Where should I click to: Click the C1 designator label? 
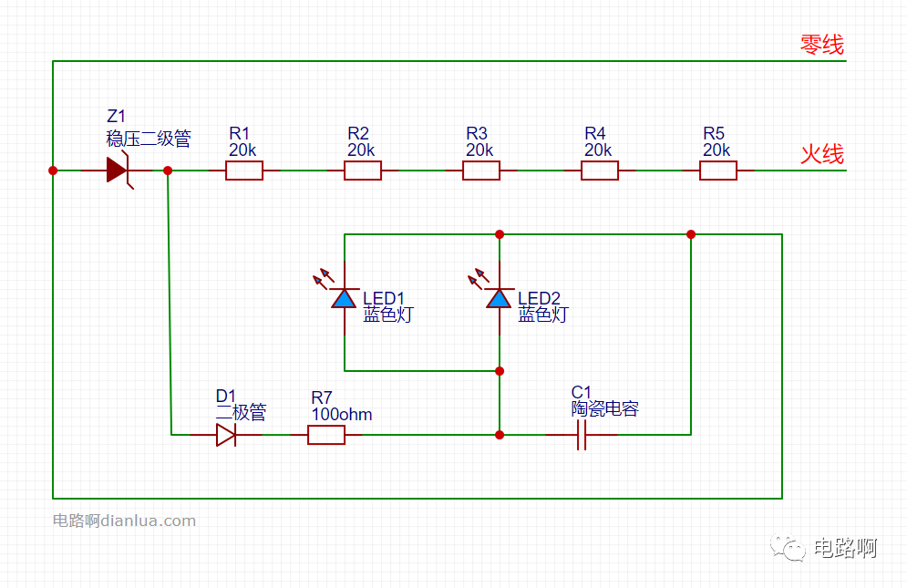(x=582, y=392)
